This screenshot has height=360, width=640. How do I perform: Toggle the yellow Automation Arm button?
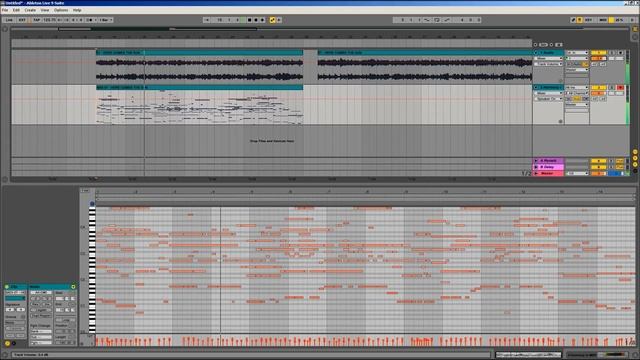272,20
